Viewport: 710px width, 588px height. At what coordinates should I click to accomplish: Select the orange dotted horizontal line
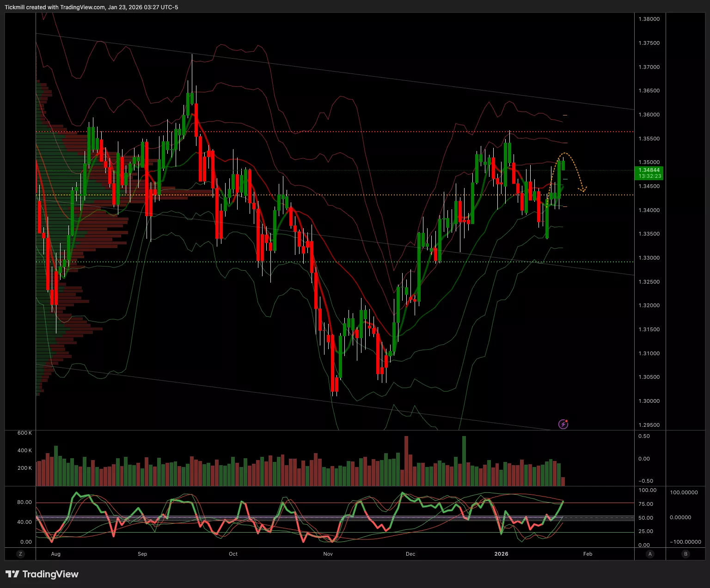click(x=370, y=195)
